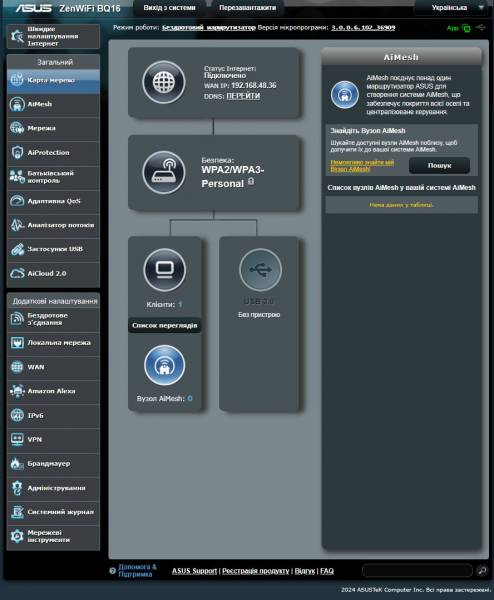The height and width of the screenshot is (600, 494).
Task: Open the ASUS Support link
Action: [194, 571]
